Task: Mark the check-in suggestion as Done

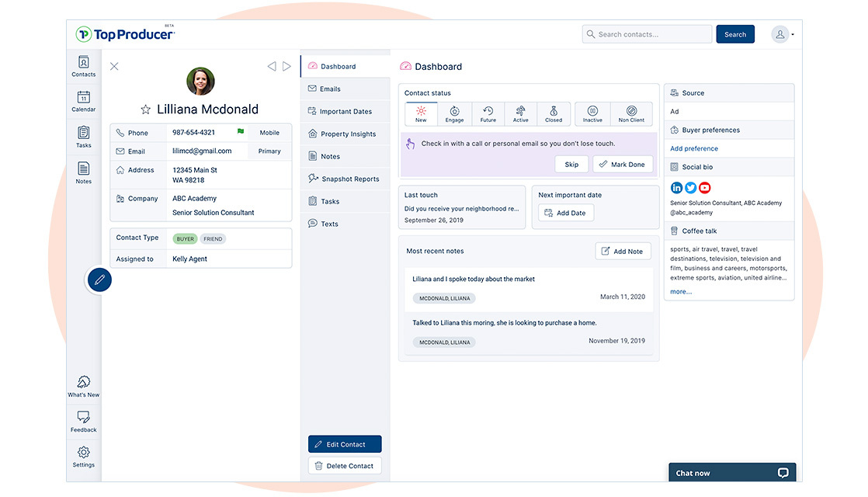Action: coord(623,164)
